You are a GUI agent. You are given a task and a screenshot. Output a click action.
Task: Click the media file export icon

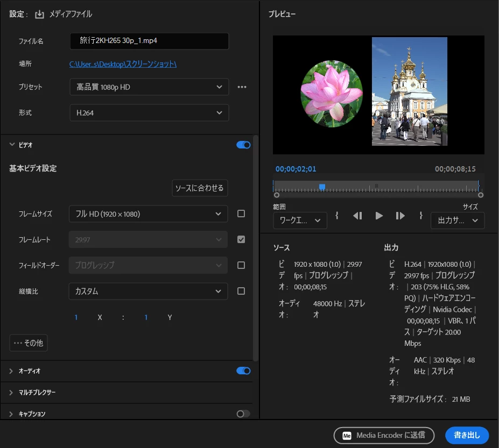39,15
